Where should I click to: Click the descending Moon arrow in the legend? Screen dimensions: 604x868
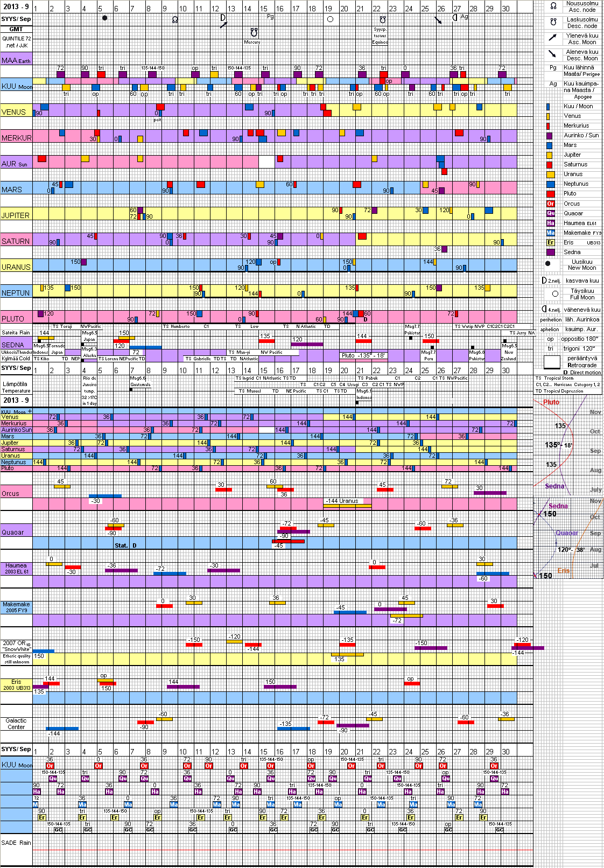tap(552, 54)
